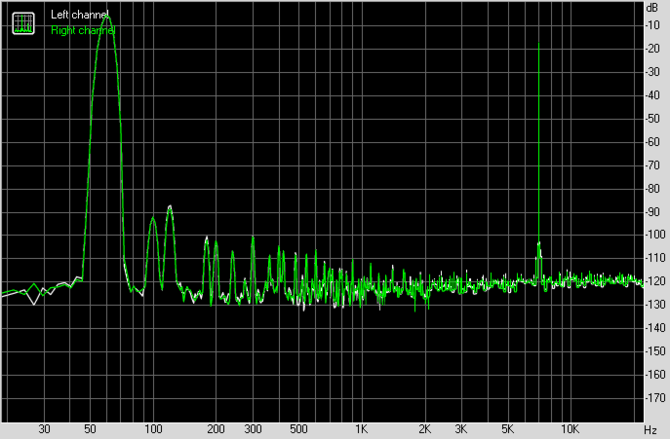Click the '-80' dB axis value
Screen dimensions: 670x439
coord(652,189)
